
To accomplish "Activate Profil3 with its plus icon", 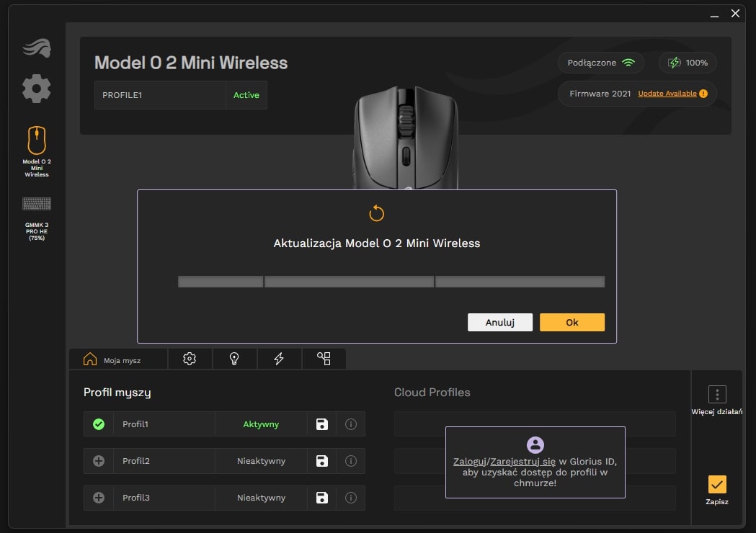I will tap(99, 497).
